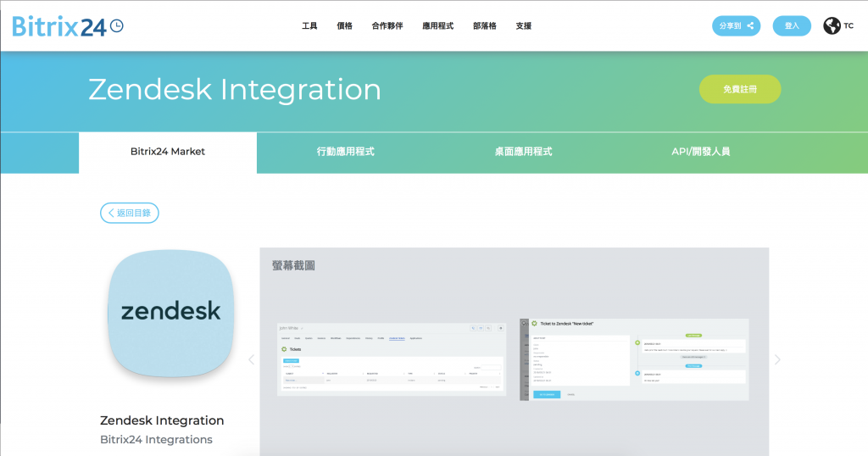Viewport: 868px width, 456px height.
Task: Click 返回目錄 back button
Action: coord(130,213)
